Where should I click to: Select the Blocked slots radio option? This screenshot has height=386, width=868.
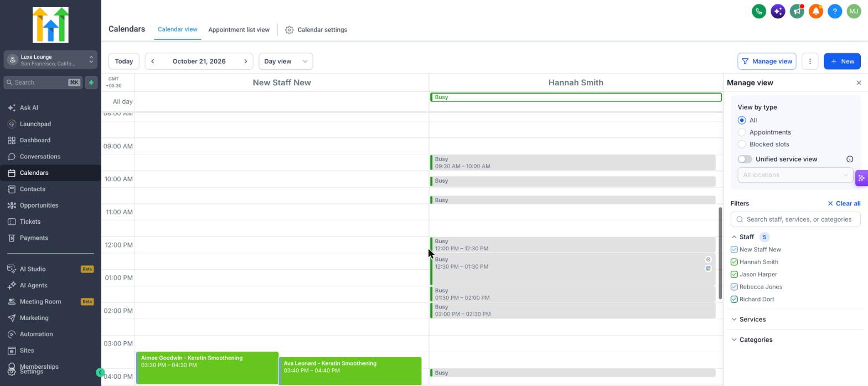(742, 145)
